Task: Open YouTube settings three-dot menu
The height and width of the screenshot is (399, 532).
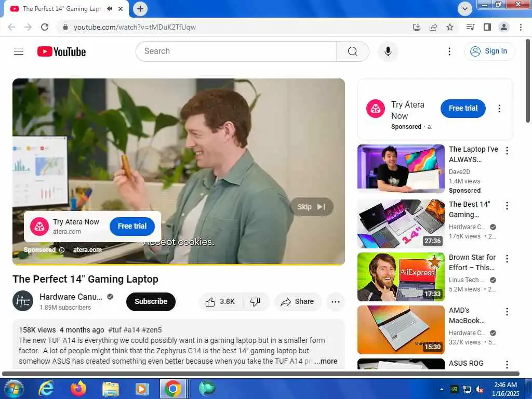Action: coord(449,51)
